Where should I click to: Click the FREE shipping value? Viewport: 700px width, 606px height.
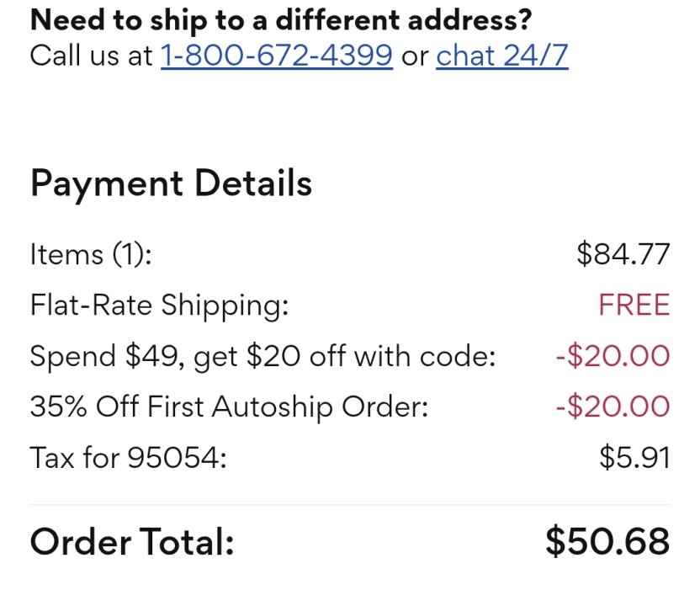(x=634, y=305)
